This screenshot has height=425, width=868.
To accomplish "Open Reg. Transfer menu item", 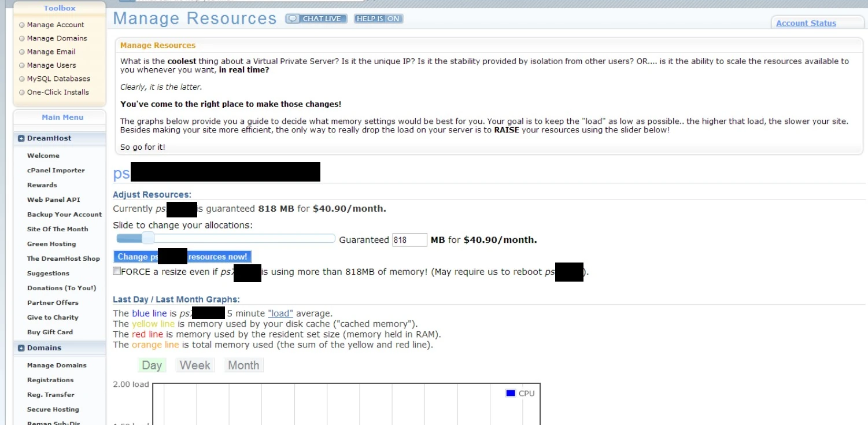I will [x=51, y=395].
